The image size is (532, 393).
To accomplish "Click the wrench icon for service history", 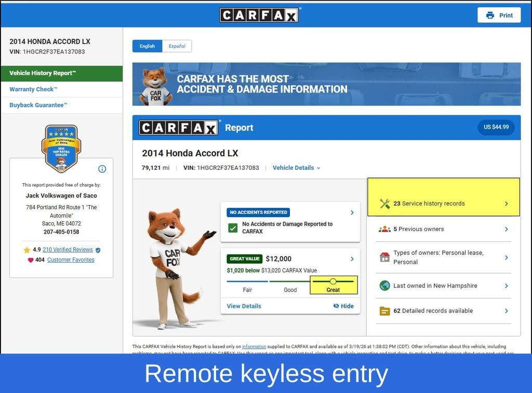I will coord(384,204).
